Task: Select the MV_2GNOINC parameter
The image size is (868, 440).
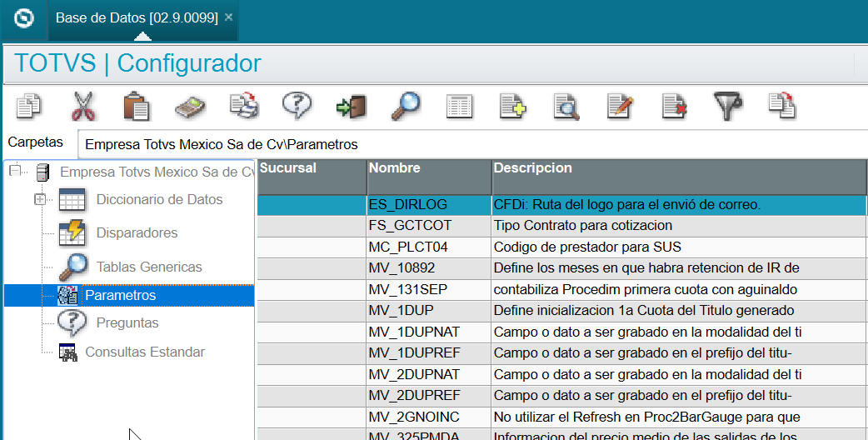Action: pos(414,417)
